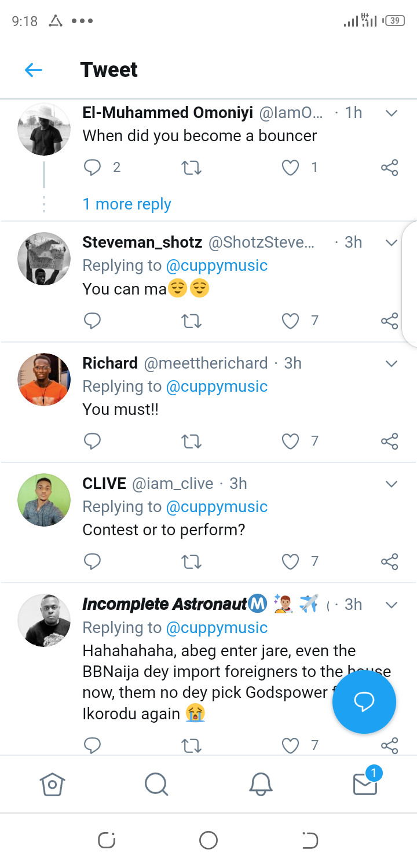View CLIVE's profile picture

click(44, 500)
